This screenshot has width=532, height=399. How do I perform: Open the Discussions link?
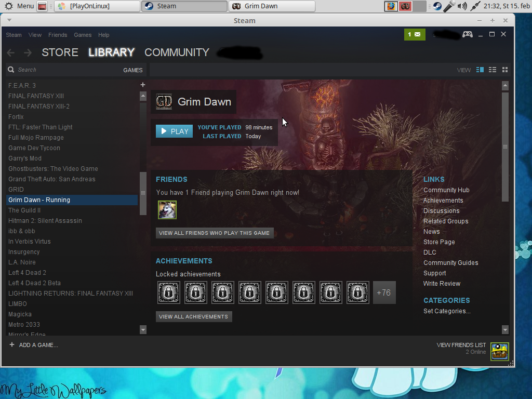point(442,211)
